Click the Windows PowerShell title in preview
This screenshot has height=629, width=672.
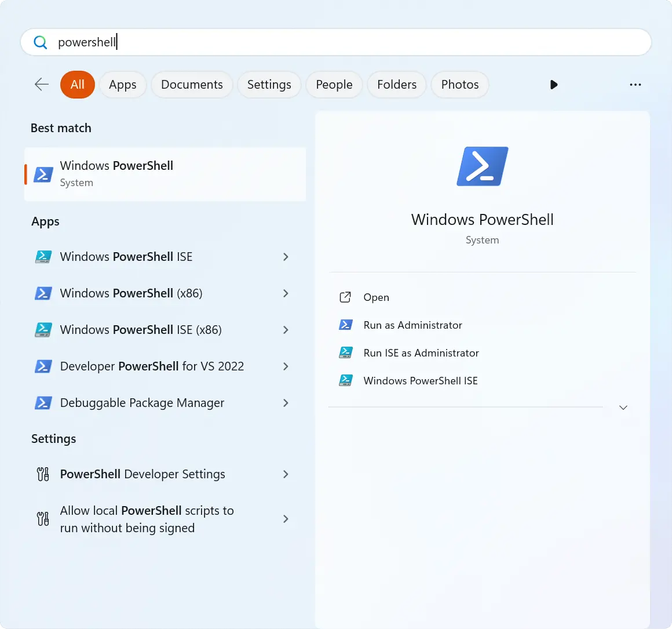coord(483,220)
